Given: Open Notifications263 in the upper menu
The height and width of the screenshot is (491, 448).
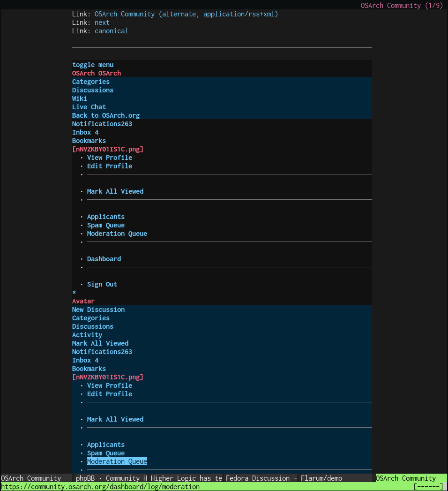Looking at the screenshot, I should tap(102, 124).
